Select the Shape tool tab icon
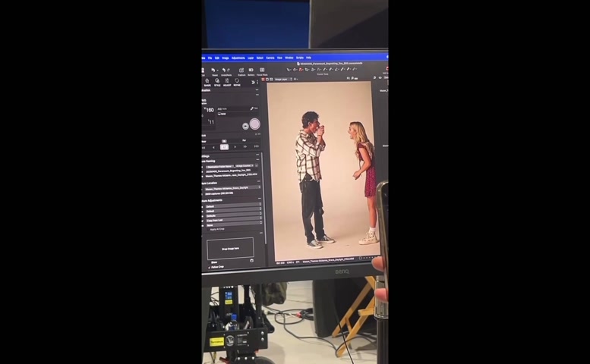 click(x=207, y=81)
